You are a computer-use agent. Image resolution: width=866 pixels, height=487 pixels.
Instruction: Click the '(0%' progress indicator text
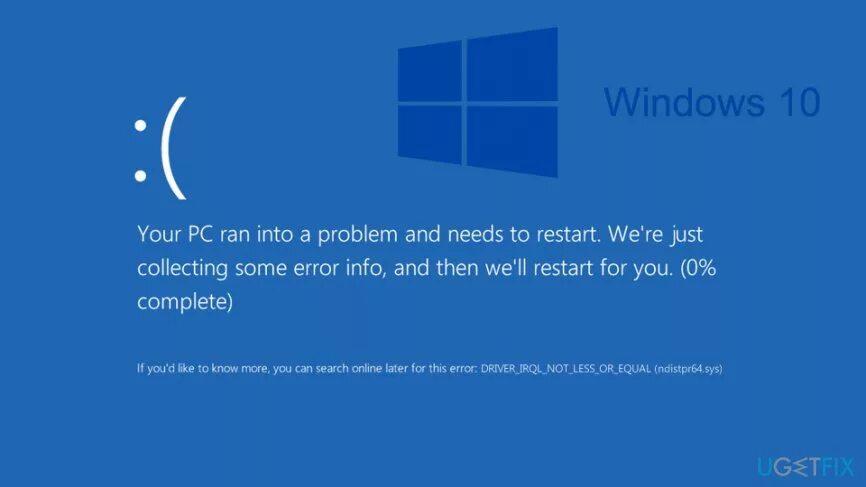tap(698, 268)
